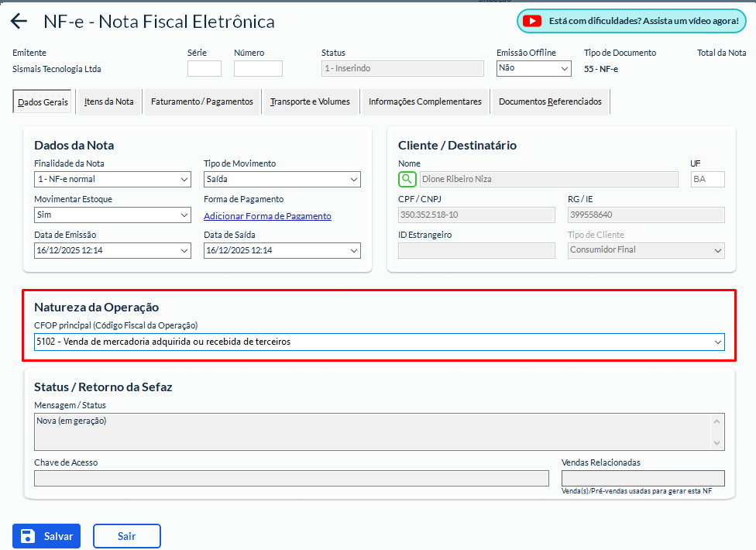Image resolution: width=756 pixels, height=550 pixels.
Task: Click the Série input field
Action: tap(204, 68)
